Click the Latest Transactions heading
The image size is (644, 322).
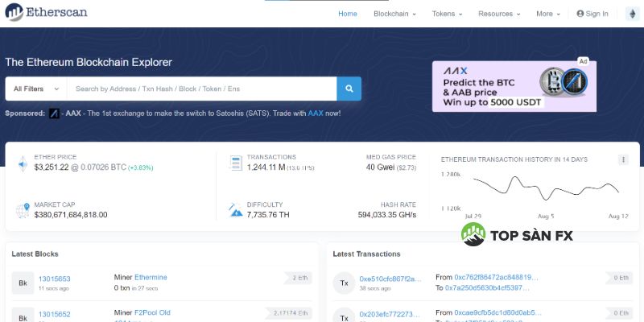pos(366,254)
